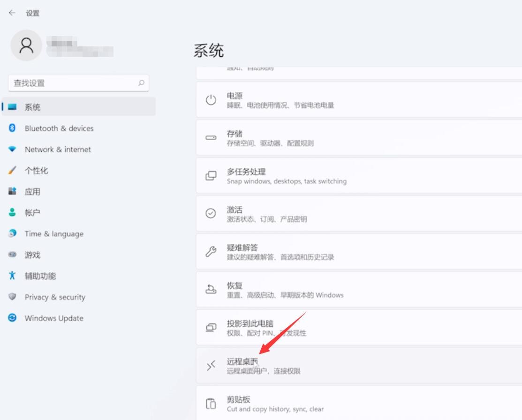
Task: Click the 个性化 paintbrush icon
Action: coord(13,171)
